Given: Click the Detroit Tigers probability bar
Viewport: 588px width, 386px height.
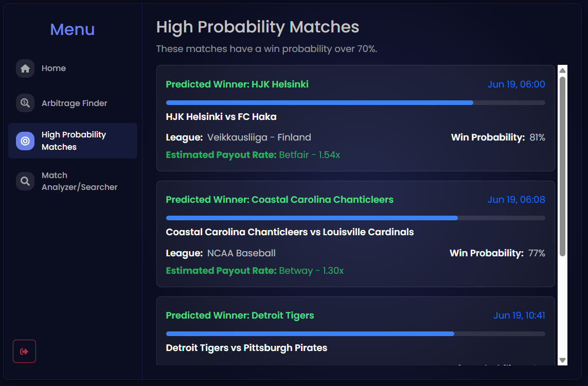Looking at the screenshot, I should pos(355,334).
